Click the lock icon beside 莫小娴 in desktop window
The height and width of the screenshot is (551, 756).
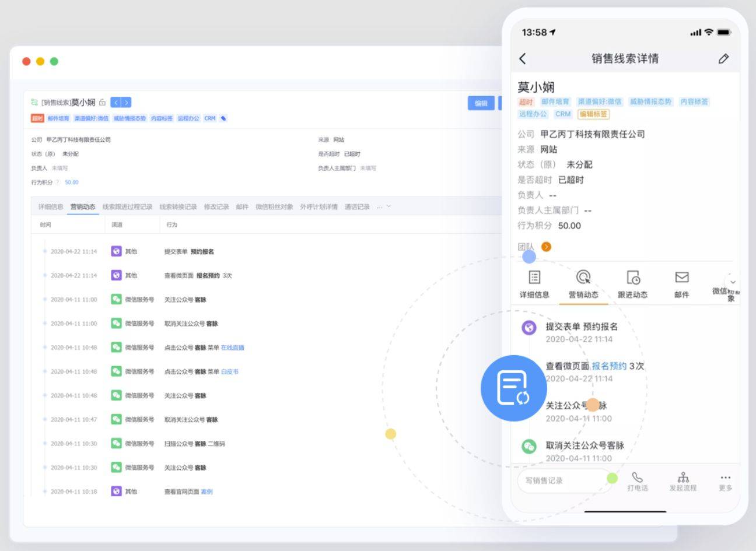pyautogui.click(x=103, y=103)
